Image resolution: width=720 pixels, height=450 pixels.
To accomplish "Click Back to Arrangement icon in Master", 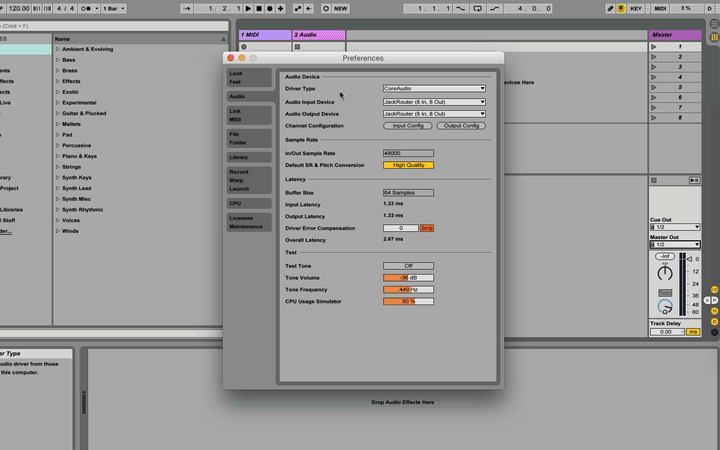I will coord(694,180).
